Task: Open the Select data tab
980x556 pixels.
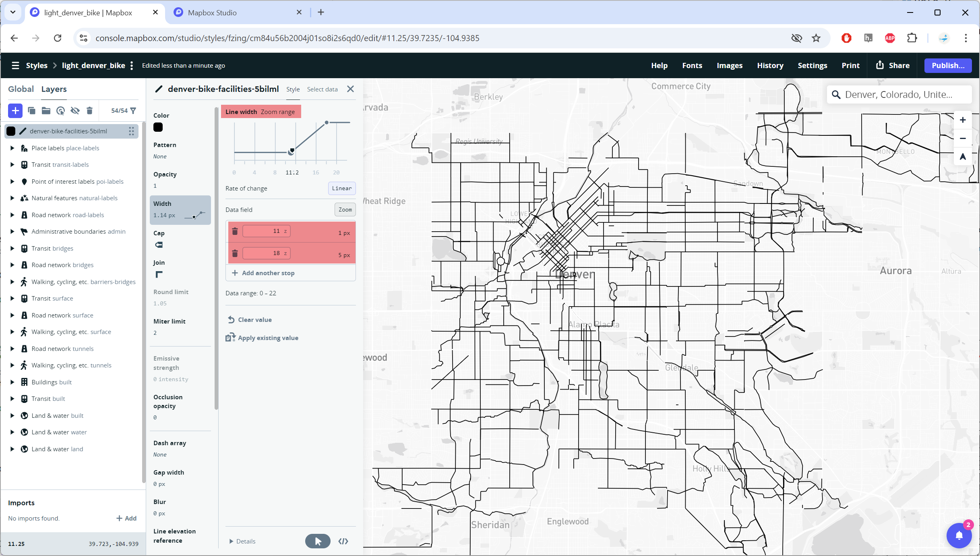Action: click(322, 89)
